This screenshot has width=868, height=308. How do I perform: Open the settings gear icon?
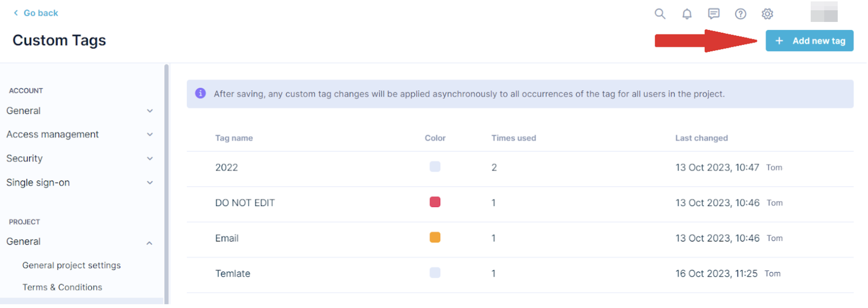[x=767, y=14]
